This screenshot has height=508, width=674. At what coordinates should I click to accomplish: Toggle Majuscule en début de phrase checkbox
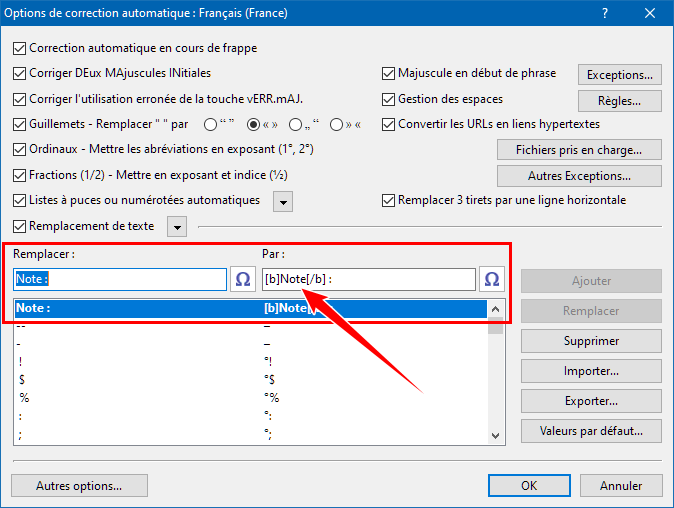(389, 73)
